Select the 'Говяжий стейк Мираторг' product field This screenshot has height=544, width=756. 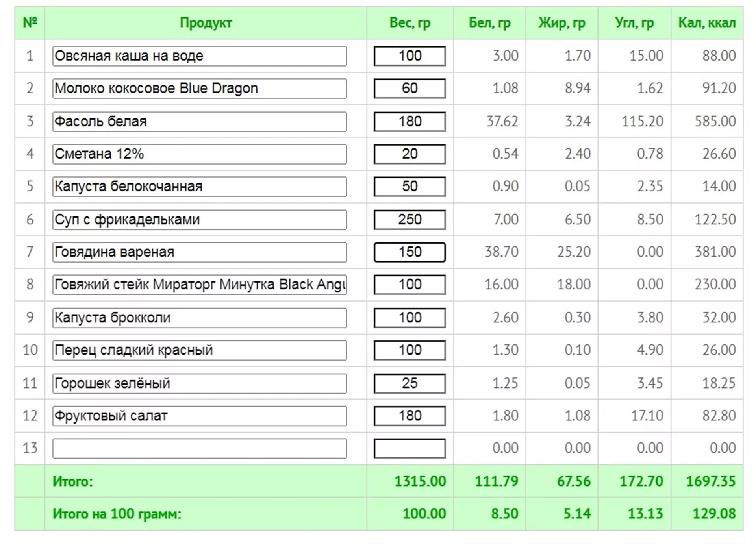pyautogui.click(x=199, y=285)
